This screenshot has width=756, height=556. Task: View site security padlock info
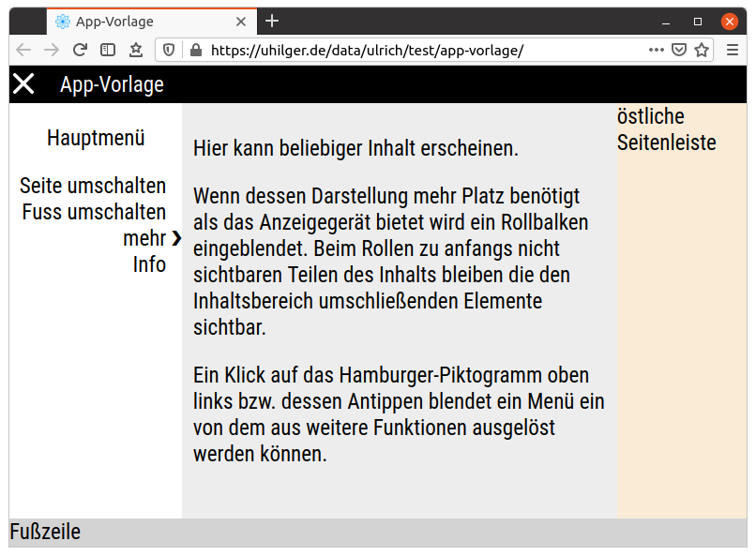tap(196, 50)
